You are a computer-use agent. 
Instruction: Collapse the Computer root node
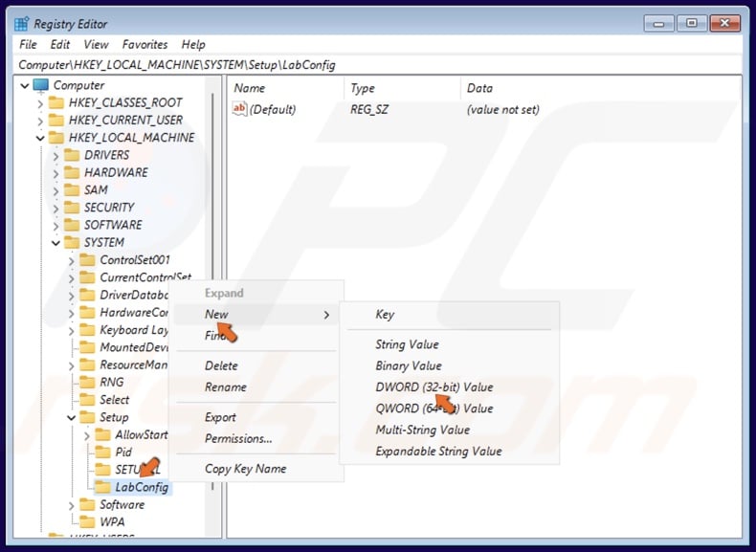point(25,86)
